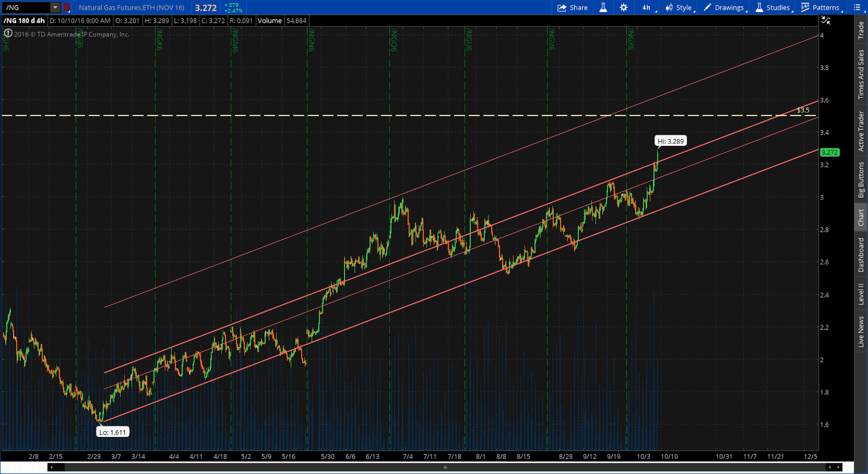Expand the /NG symbol dropdown arrow
This screenshot has width=868, height=474.
point(55,8)
